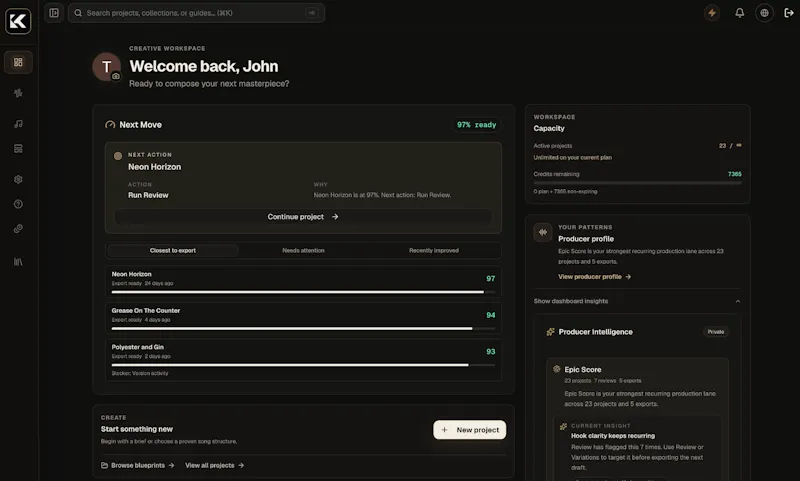Switch to the Recently improved tab

[434, 250]
